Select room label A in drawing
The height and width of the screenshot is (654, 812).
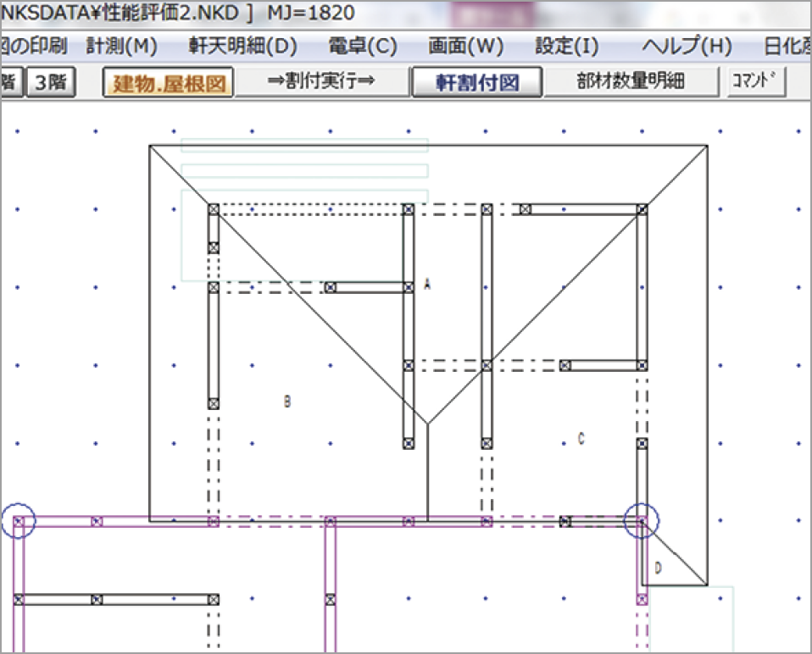click(x=427, y=284)
